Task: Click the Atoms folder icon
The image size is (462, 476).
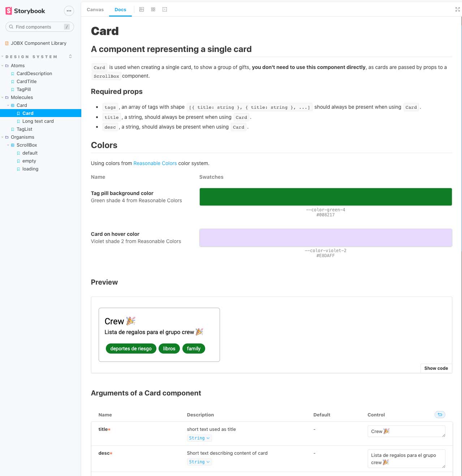Action: click(x=7, y=65)
